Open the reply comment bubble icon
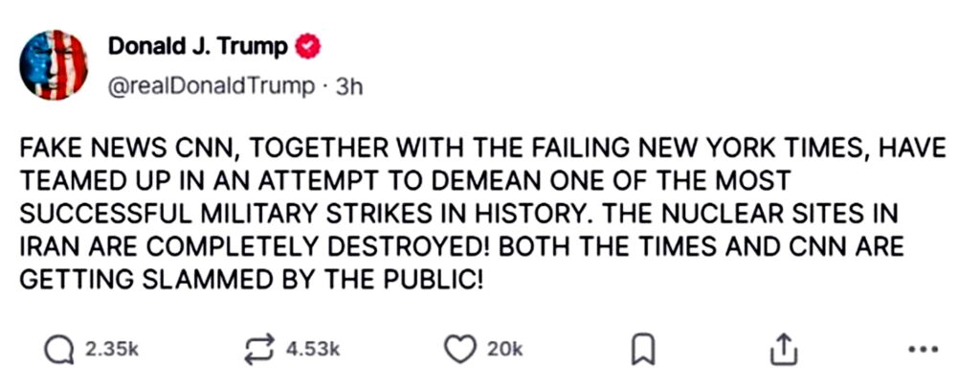This screenshot has height=390, width=980. click(59, 350)
